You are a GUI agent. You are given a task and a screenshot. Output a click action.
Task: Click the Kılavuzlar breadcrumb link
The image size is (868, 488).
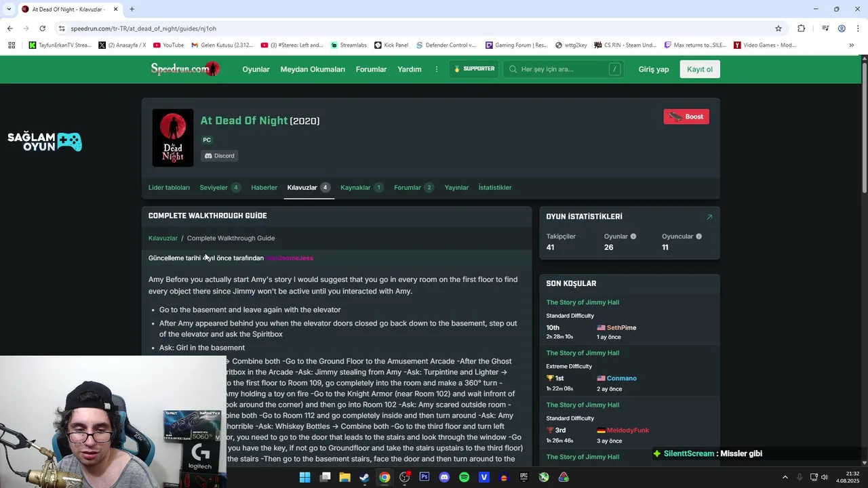point(163,239)
